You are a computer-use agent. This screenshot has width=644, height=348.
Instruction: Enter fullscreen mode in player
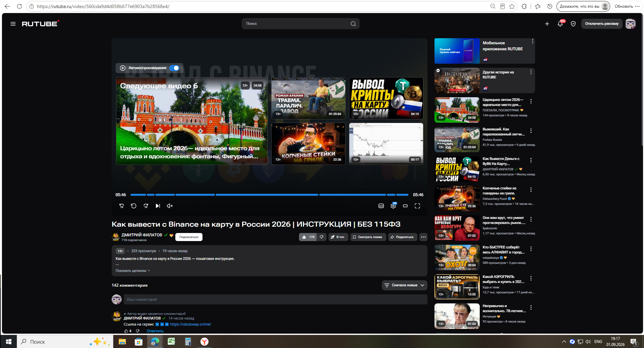coord(417,206)
